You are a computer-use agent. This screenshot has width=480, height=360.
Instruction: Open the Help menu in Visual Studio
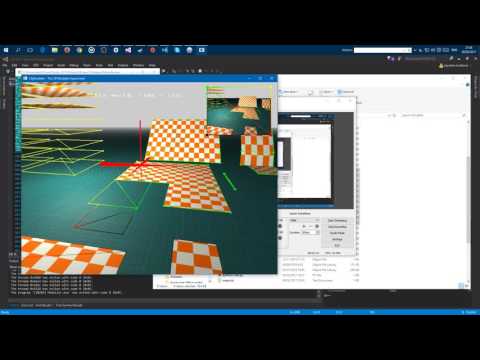point(152,65)
